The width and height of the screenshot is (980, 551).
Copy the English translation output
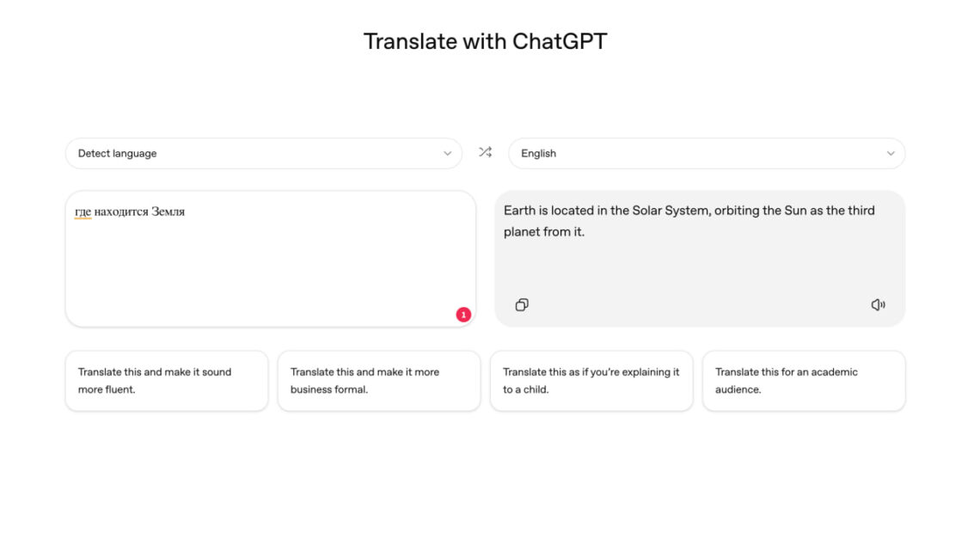[522, 305]
